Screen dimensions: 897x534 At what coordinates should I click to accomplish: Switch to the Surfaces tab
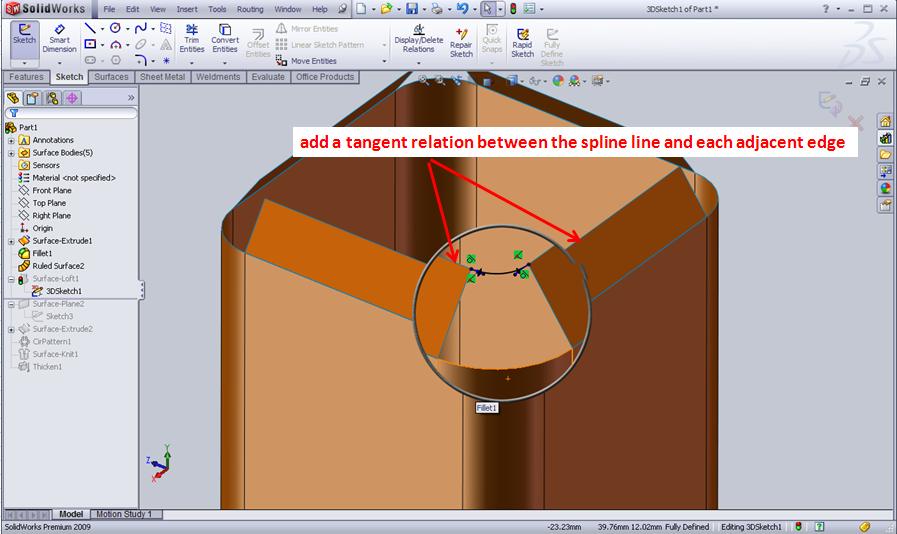(x=111, y=77)
